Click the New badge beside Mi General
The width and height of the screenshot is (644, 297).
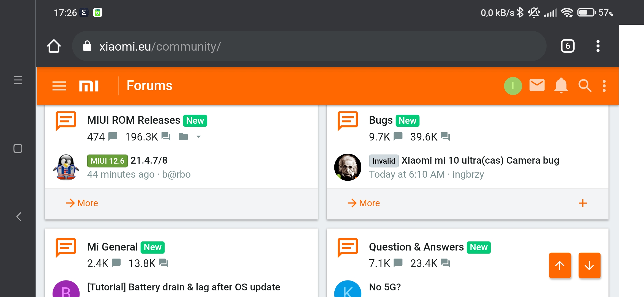[x=153, y=247]
